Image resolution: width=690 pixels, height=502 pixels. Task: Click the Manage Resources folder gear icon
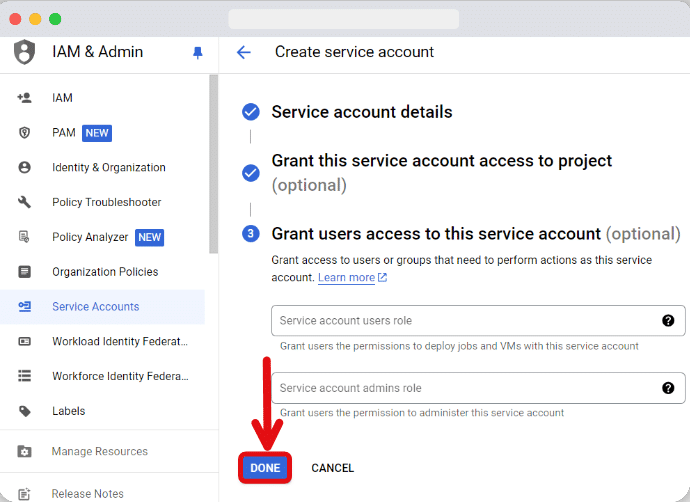click(24, 451)
